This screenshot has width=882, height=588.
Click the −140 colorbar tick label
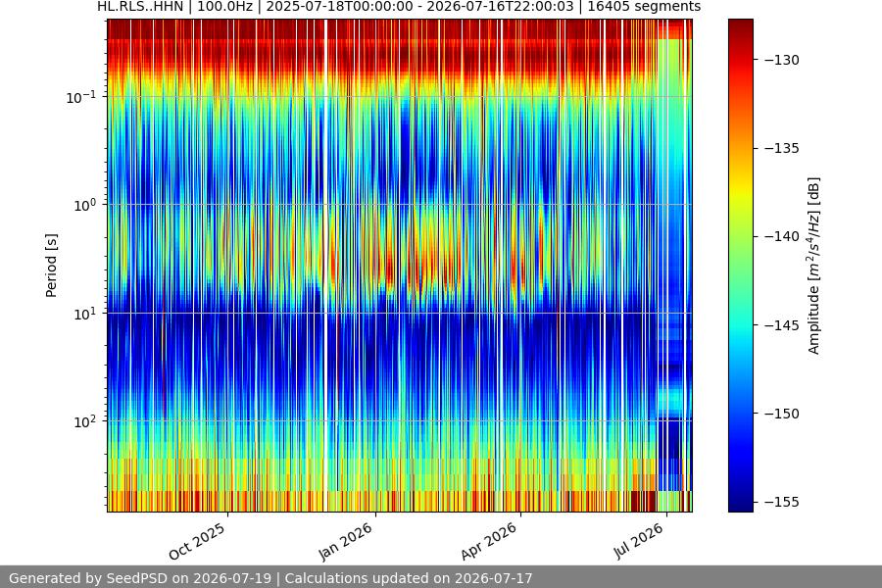point(781,236)
